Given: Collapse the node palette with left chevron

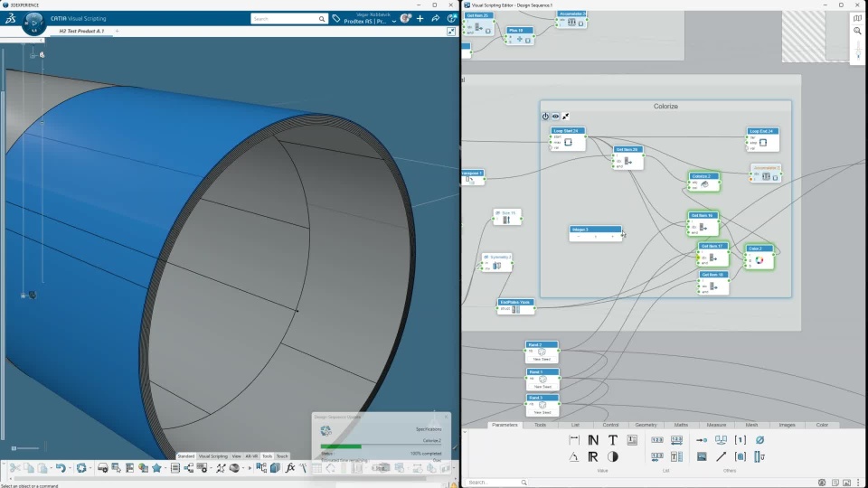Looking at the screenshot, I should click(465, 432).
